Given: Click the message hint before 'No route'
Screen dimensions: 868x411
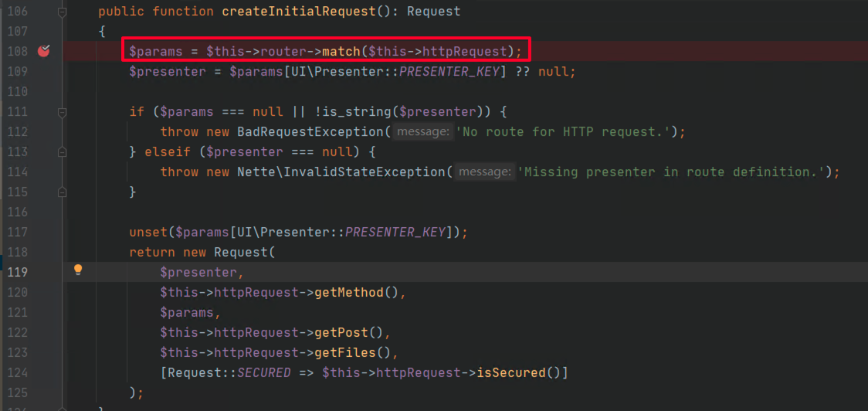Looking at the screenshot, I should coord(422,132).
